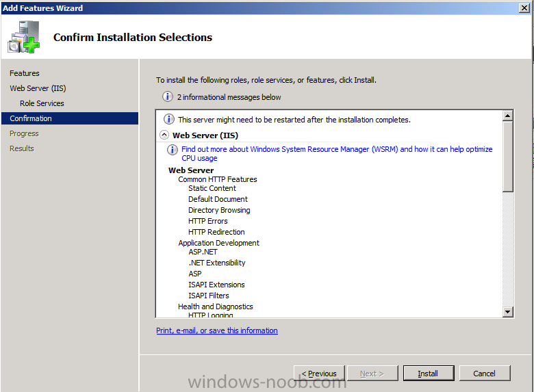Click the Install button
Screen dimensions: 534x392
pyautogui.click(x=429, y=374)
